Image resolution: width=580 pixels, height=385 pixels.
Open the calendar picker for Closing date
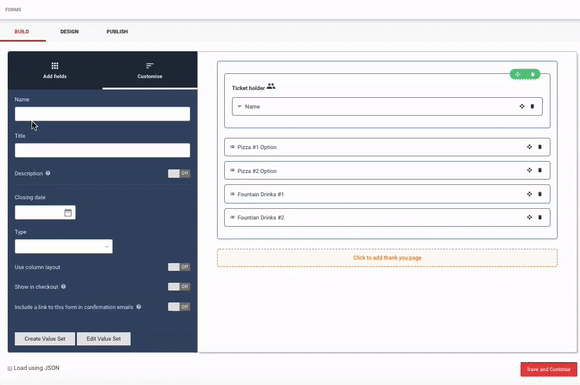[68, 213]
